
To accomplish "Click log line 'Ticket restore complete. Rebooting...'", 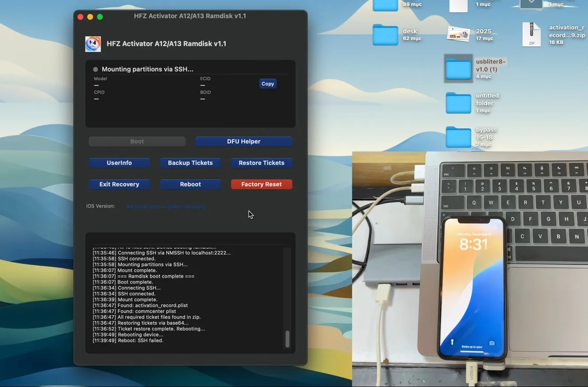I will 149,329.
